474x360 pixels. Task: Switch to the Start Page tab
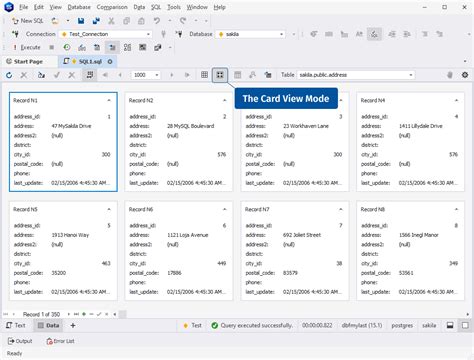[x=25, y=62]
